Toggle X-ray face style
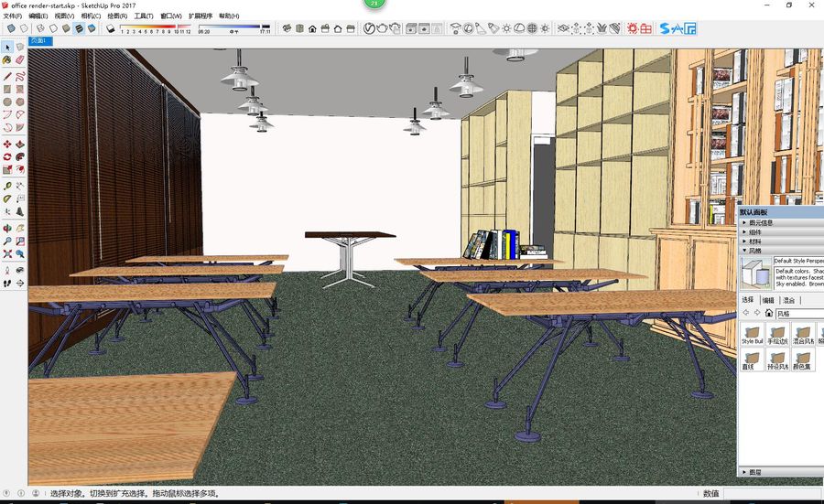Image resolution: width=824 pixels, height=504 pixels. tap(11, 28)
